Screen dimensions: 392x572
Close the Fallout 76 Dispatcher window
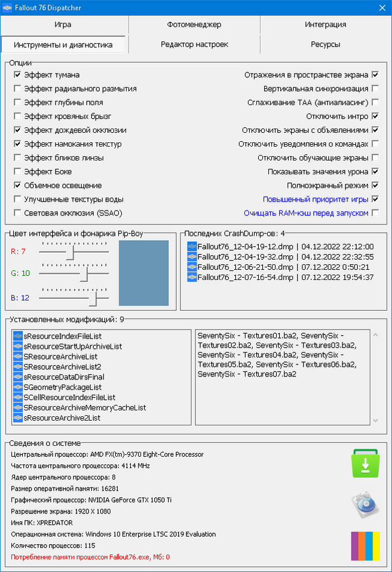[382, 8]
